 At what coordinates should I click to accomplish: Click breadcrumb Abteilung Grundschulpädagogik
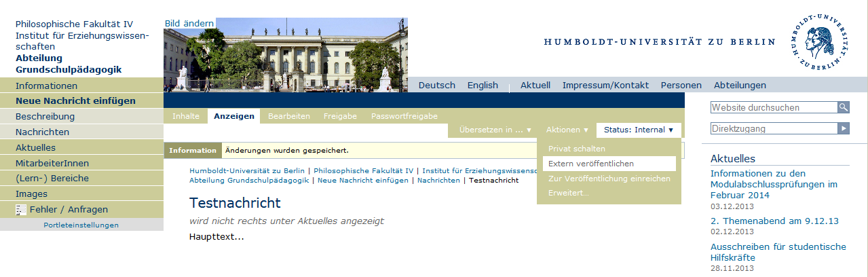(x=249, y=180)
